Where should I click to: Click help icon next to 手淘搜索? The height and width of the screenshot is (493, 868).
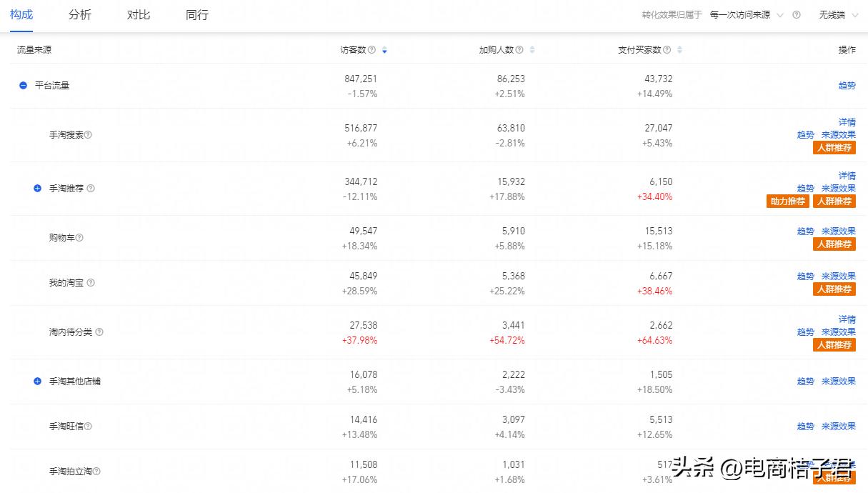89,135
